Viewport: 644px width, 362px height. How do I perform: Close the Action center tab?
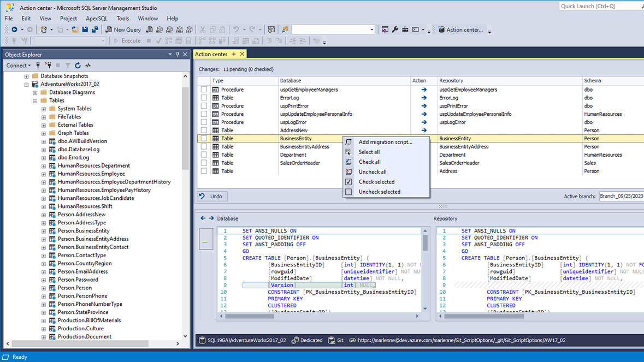click(243, 54)
